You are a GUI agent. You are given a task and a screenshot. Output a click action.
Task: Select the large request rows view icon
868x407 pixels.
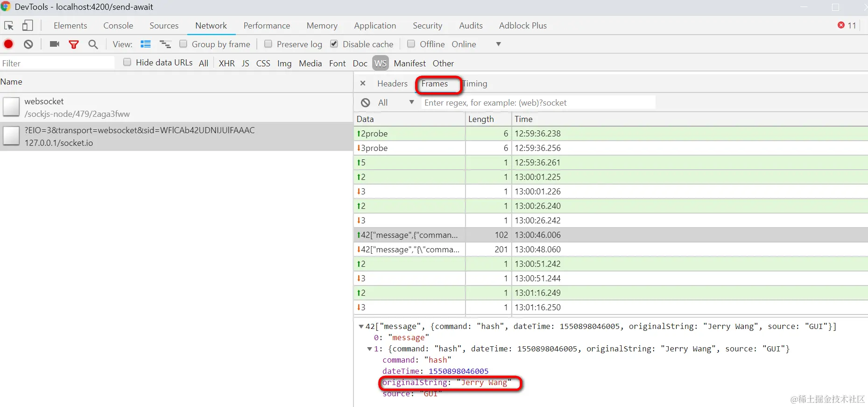[x=146, y=44]
